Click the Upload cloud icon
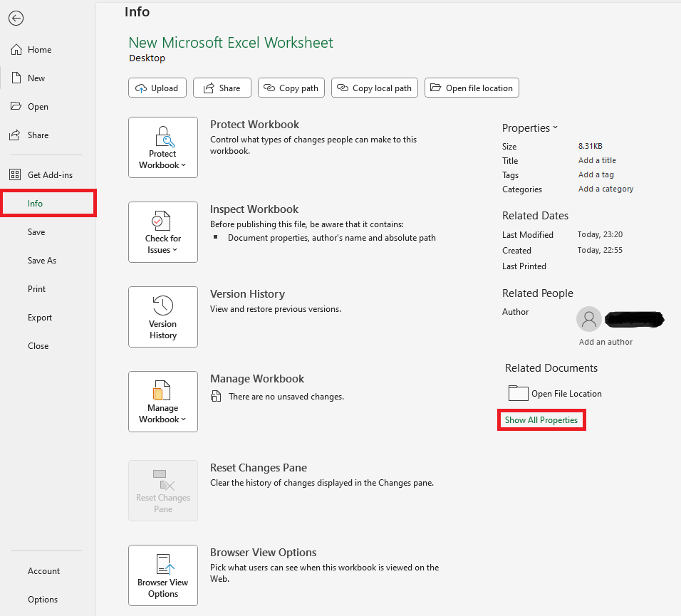Screen dimensions: 681x616 [141, 88]
